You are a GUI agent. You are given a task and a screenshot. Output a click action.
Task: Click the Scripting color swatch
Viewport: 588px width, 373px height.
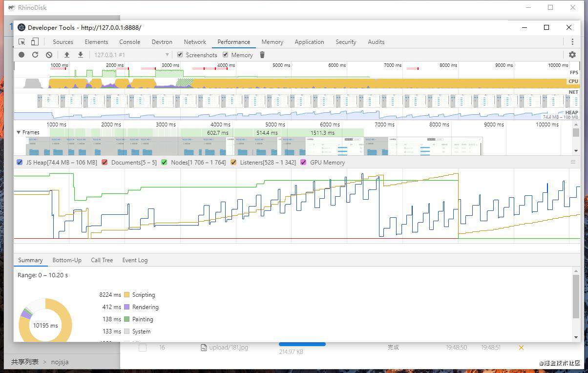tap(127, 295)
